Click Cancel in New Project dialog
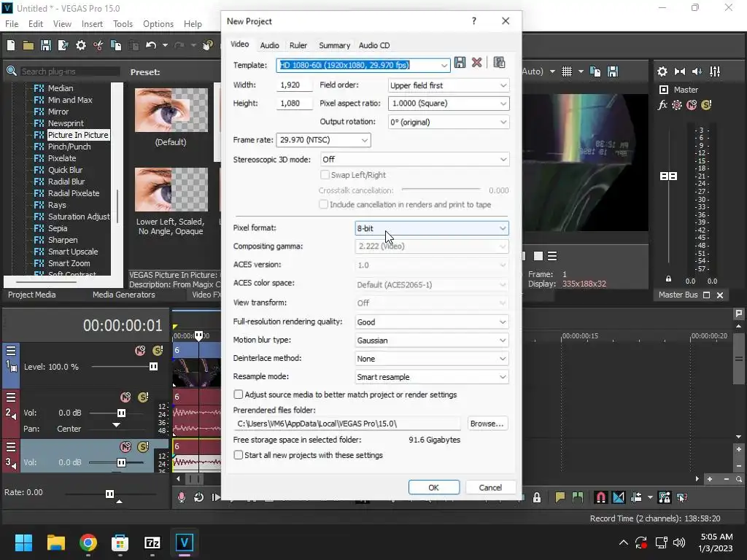The width and height of the screenshot is (747, 560). (490, 487)
